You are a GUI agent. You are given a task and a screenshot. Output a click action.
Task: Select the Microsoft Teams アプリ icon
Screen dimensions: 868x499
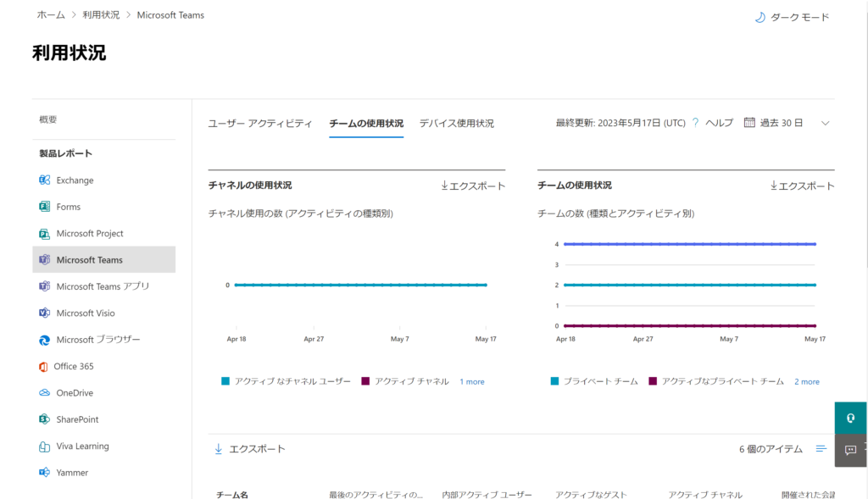[x=44, y=286]
